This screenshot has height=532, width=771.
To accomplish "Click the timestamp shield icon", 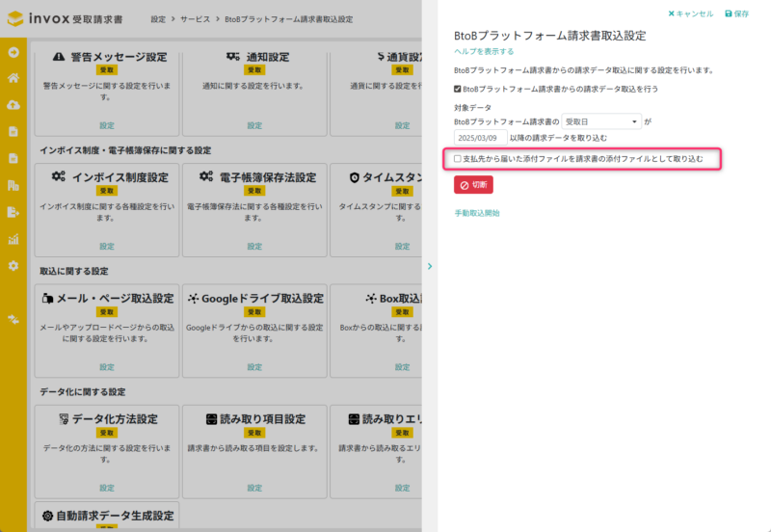I will (x=354, y=177).
